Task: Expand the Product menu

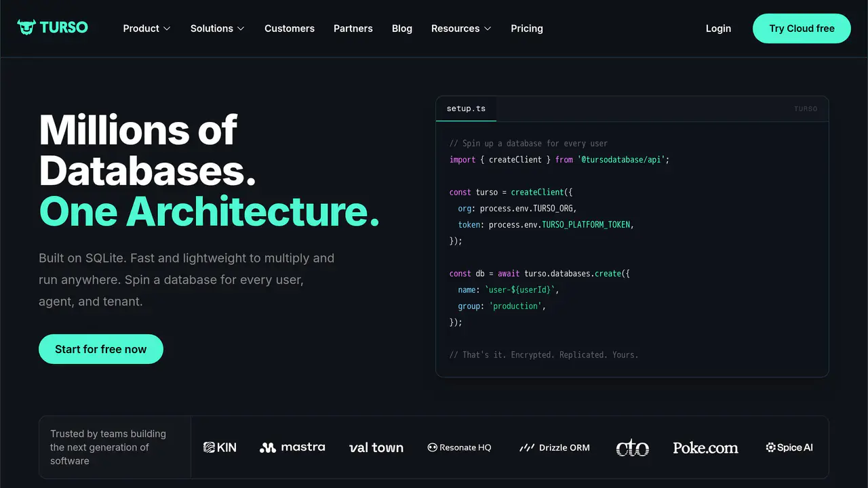Action: (146, 28)
